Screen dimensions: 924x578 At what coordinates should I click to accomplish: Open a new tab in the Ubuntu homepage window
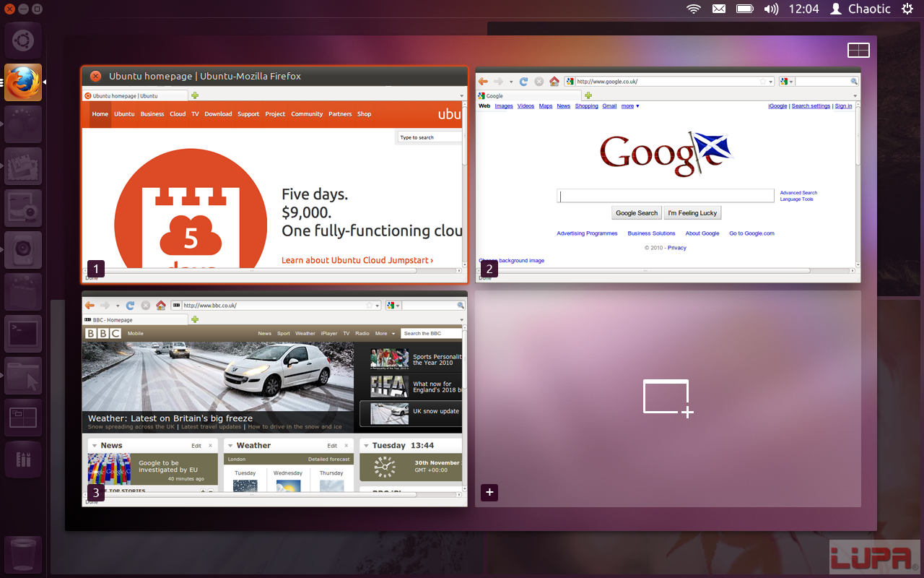coord(195,95)
